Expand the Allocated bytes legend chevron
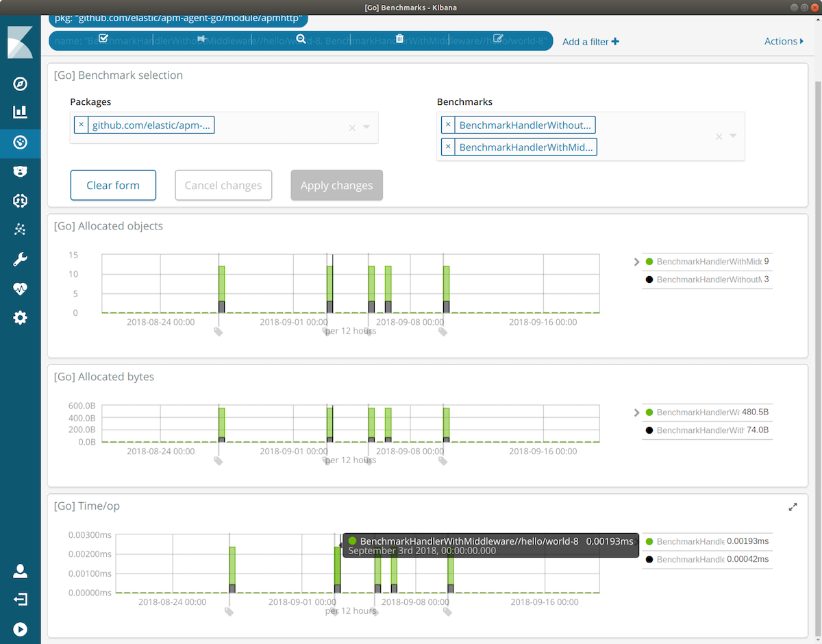 [x=636, y=412]
